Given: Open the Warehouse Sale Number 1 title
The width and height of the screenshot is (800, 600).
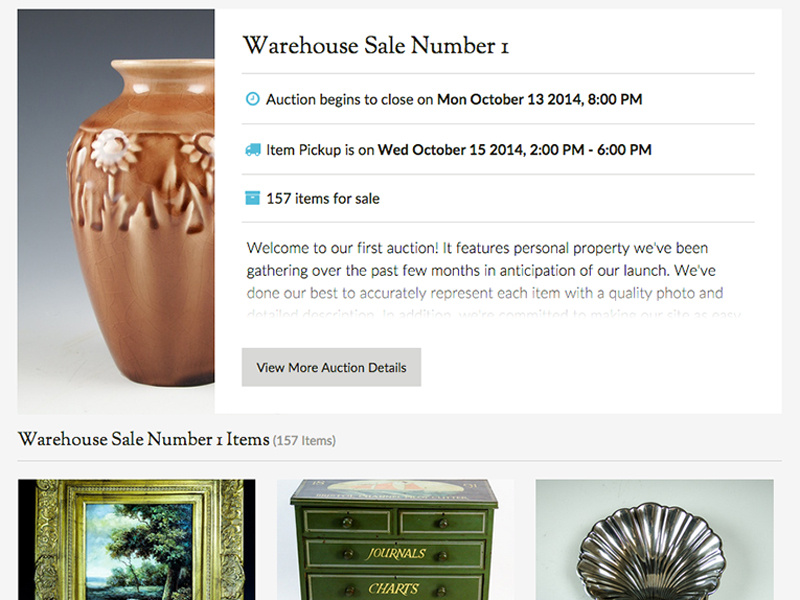Looking at the screenshot, I should pos(376,45).
